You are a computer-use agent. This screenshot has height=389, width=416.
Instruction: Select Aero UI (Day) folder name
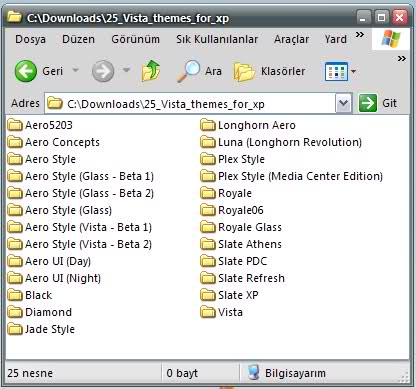click(x=58, y=261)
